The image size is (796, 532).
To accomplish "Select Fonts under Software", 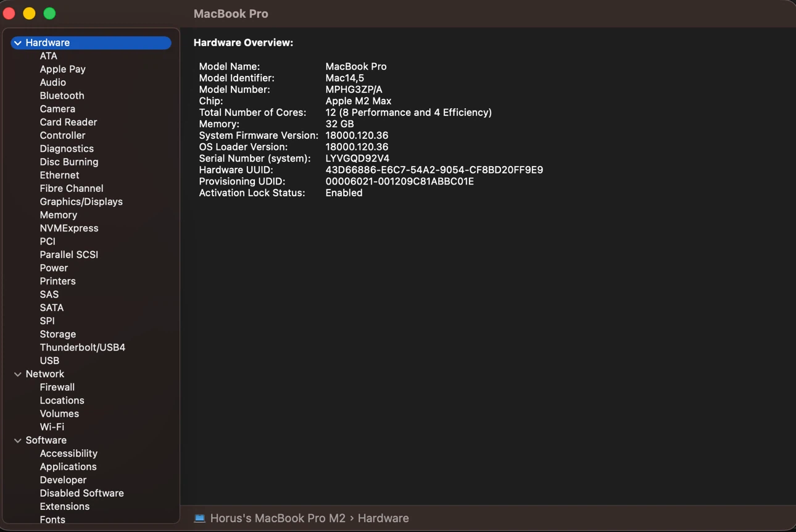I will click(x=52, y=520).
